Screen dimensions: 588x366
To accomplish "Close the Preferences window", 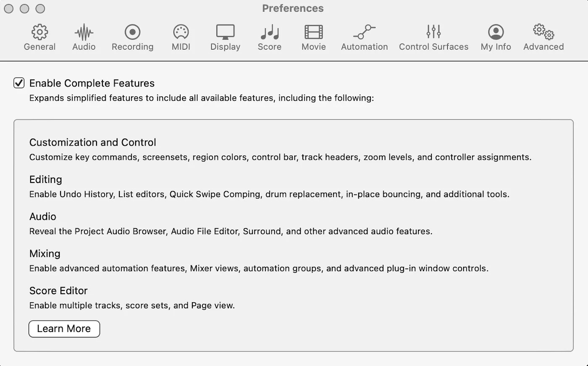I will click(x=8, y=8).
